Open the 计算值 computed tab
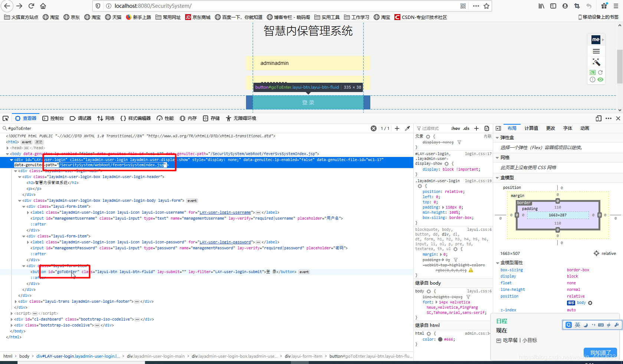Image resolution: width=623 pixels, height=364 pixels. click(x=531, y=128)
